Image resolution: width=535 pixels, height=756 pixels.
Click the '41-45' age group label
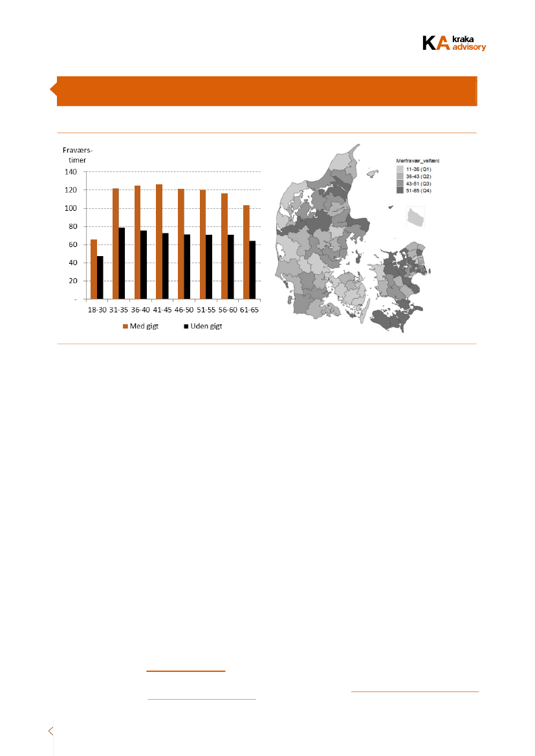click(162, 310)
